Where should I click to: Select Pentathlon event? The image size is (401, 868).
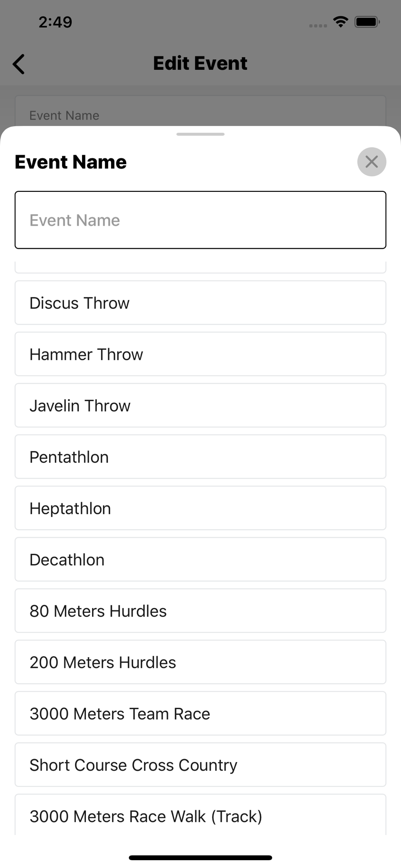pos(200,457)
